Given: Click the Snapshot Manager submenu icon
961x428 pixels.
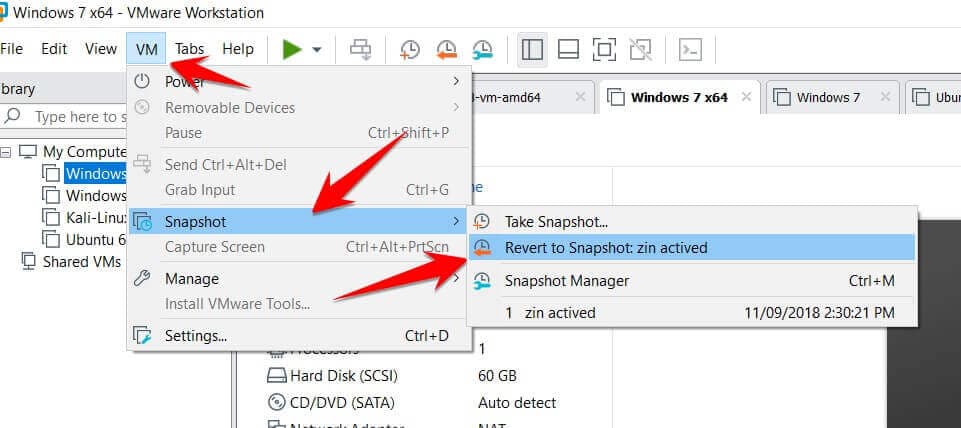Looking at the screenshot, I should [x=483, y=281].
